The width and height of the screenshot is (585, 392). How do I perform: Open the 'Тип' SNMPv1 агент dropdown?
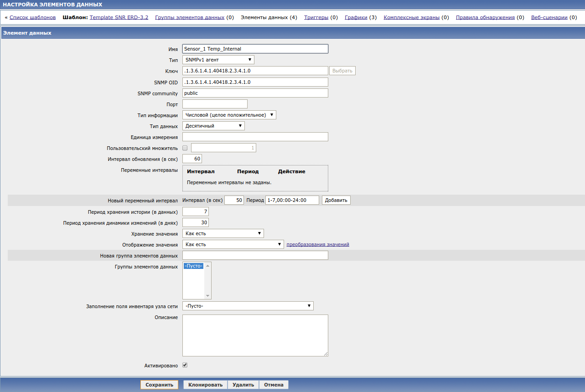218,60
